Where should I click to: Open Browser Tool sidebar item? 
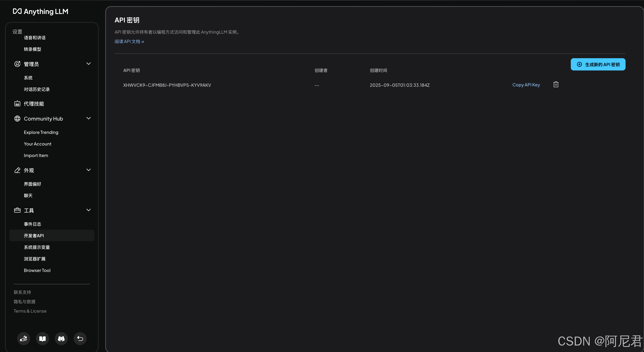(x=37, y=270)
